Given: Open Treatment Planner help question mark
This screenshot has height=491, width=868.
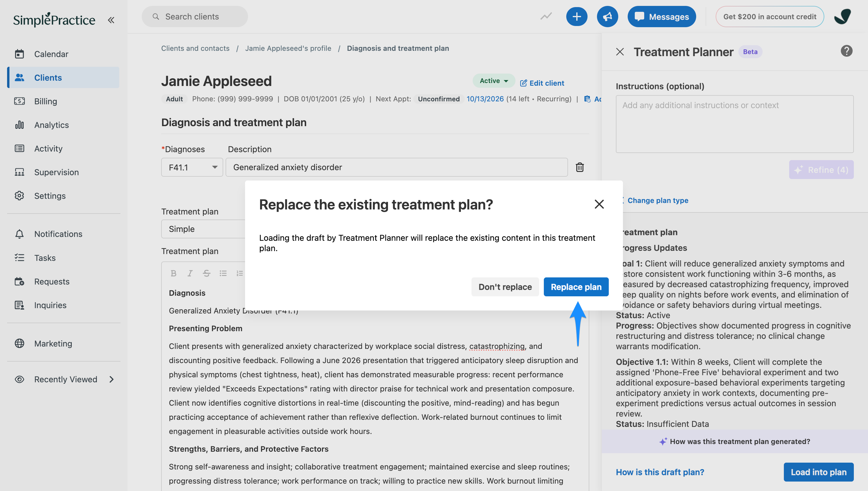Looking at the screenshot, I should point(846,51).
